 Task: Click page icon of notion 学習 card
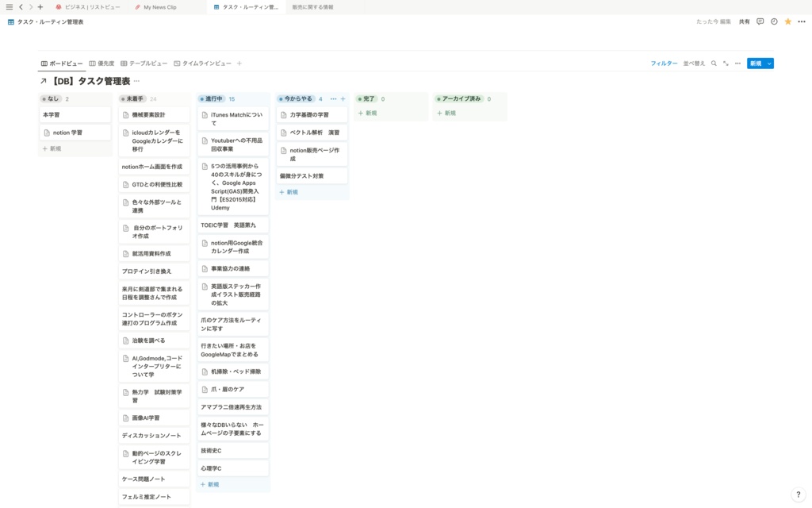pos(47,133)
